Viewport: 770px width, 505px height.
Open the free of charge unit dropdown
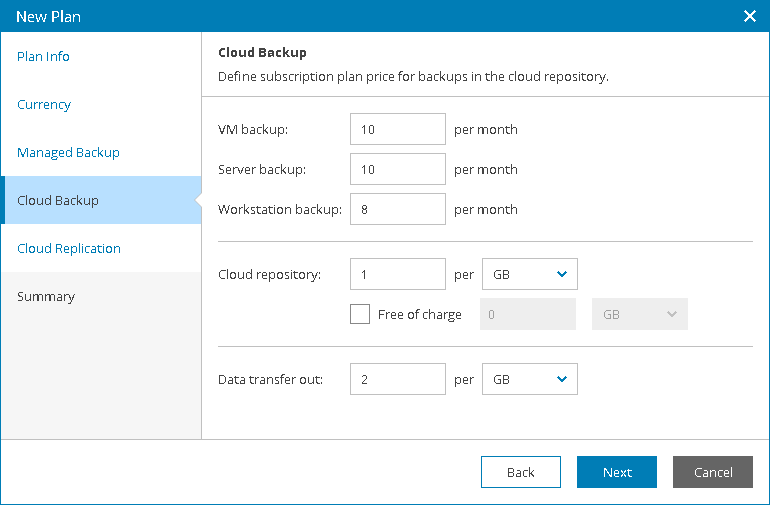click(640, 314)
